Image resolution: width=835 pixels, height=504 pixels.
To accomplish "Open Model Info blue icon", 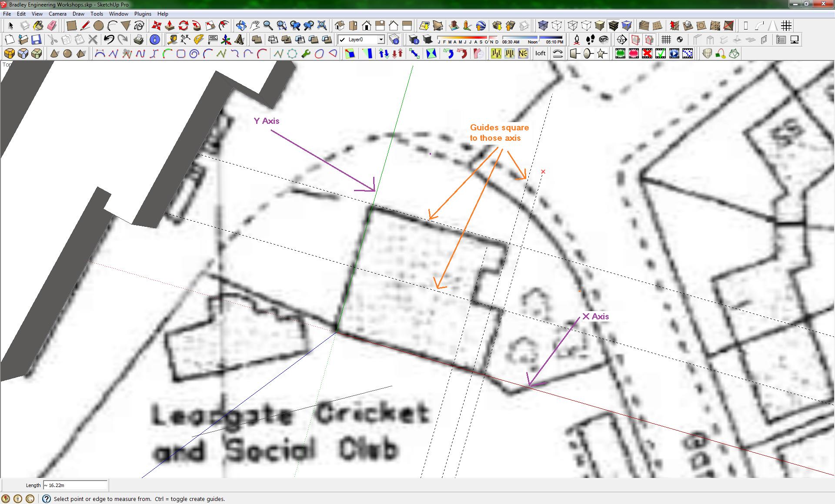I will (154, 40).
